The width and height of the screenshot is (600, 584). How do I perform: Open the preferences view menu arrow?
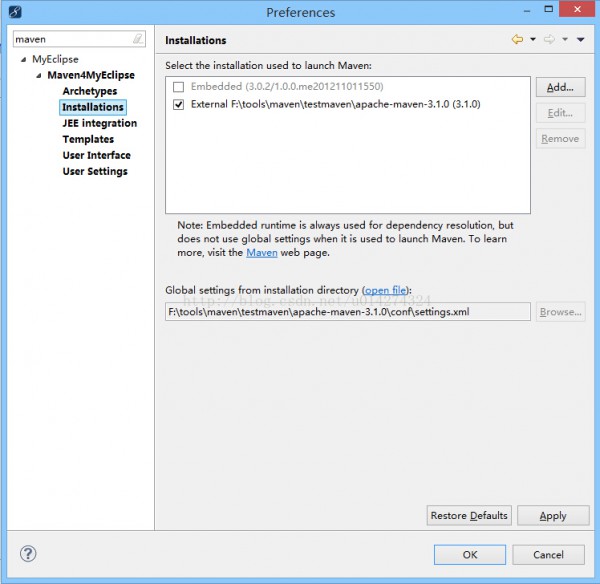580,39
